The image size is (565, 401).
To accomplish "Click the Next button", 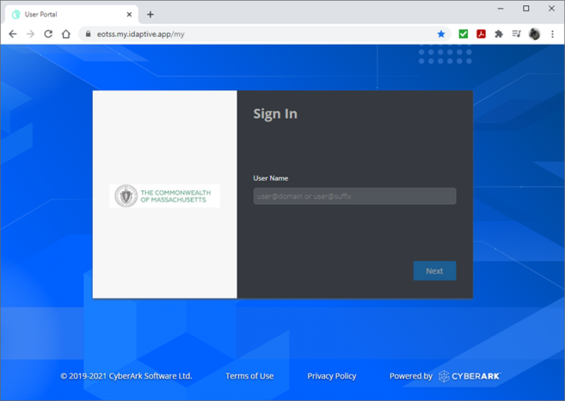I will tap(435, 271).
